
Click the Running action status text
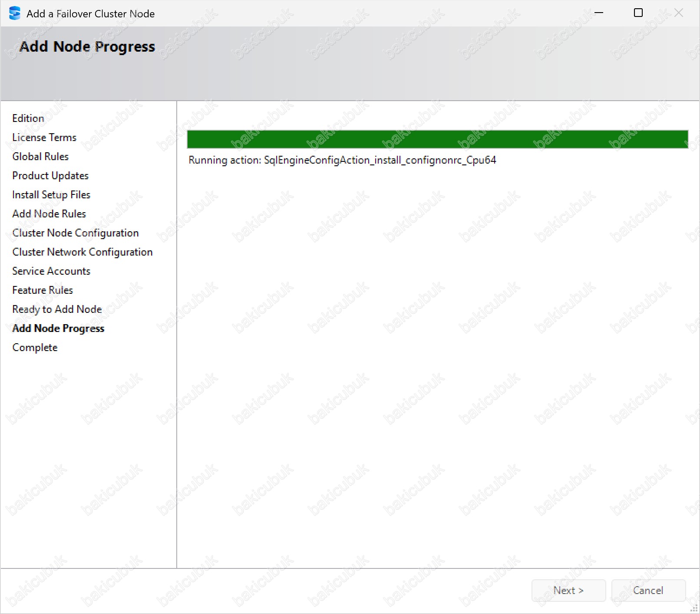coord(342,160)
